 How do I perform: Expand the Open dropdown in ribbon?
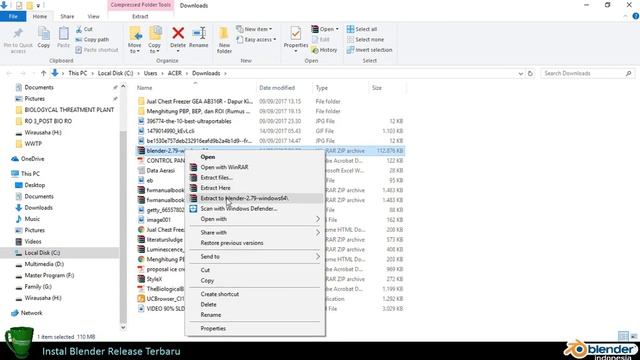coord(337,29)
